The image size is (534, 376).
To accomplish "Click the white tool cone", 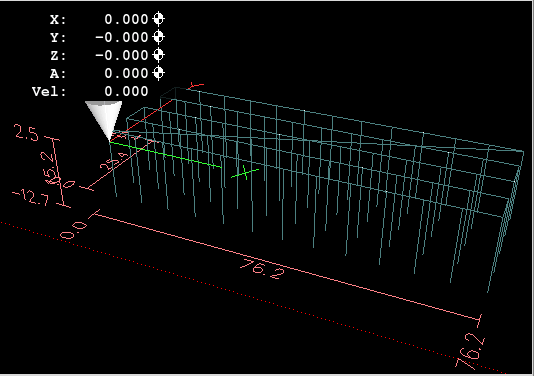I will click(x=104, y=119).
